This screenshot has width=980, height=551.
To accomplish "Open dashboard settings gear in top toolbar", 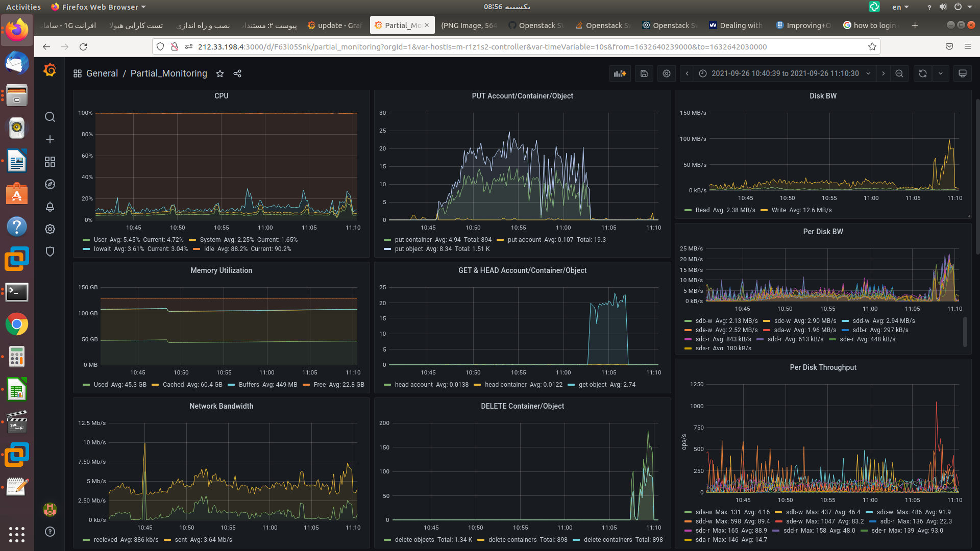I will point(667,73).
